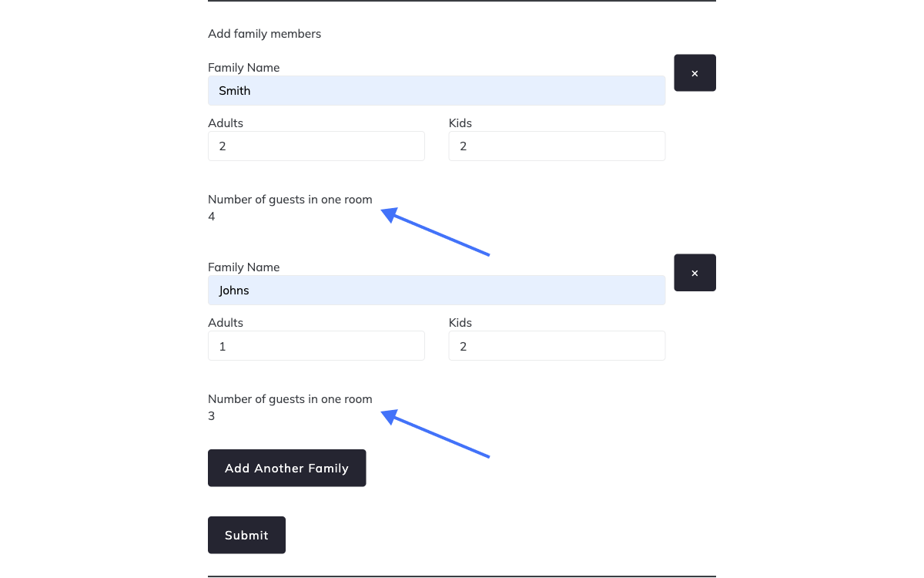
Task: Select the Add family members heading
Action: [x=264, y=33]
